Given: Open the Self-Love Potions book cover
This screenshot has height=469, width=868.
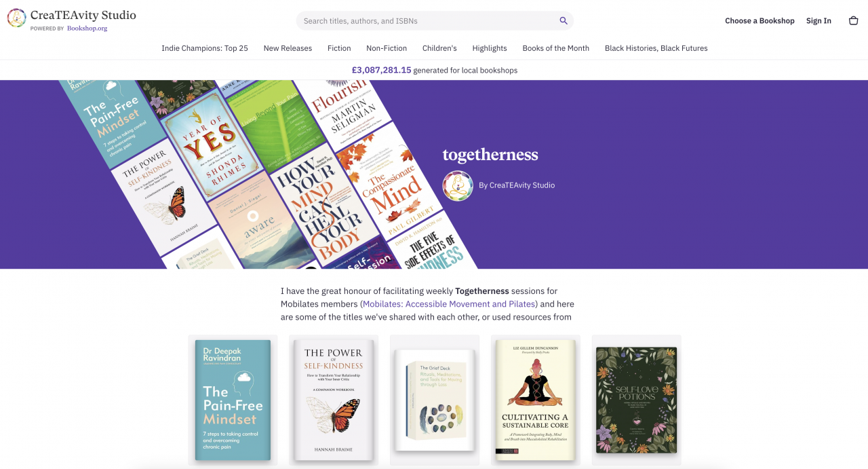Looking at the screenshot, I should pyautogui.click(x=636, y=400).
